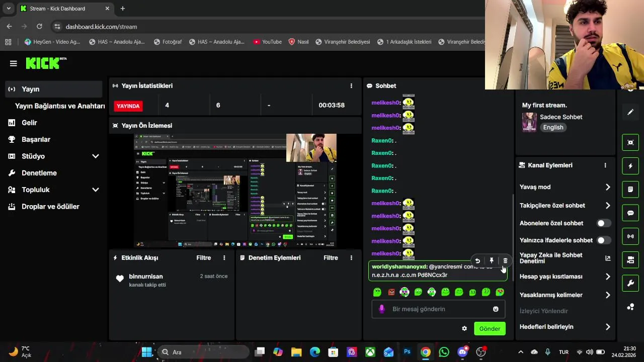Viewport: 644px width, 362px height.
Task: Click the wrench icon in the right sidebar
Action: click(x=630, y=284)
